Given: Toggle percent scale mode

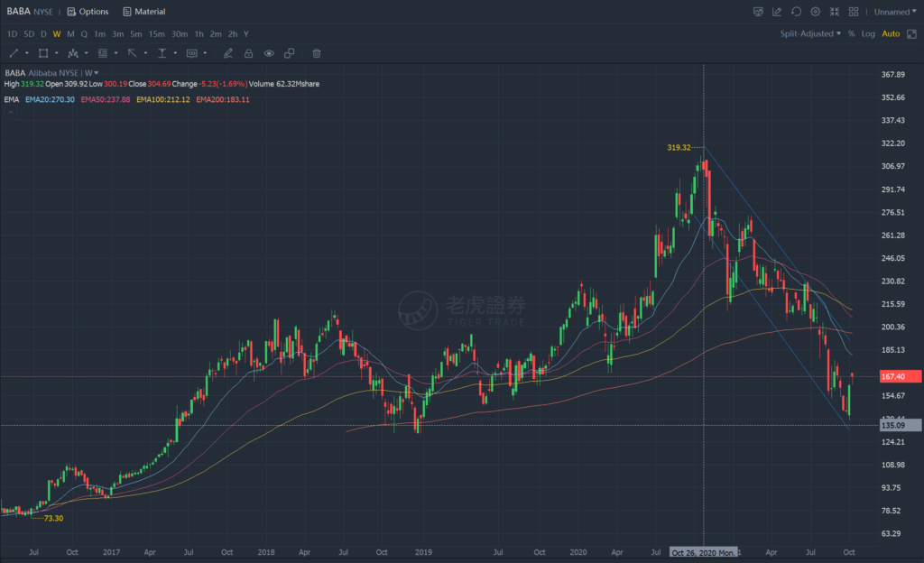Looking at the screenshot, I should click(x=852, y=34).
